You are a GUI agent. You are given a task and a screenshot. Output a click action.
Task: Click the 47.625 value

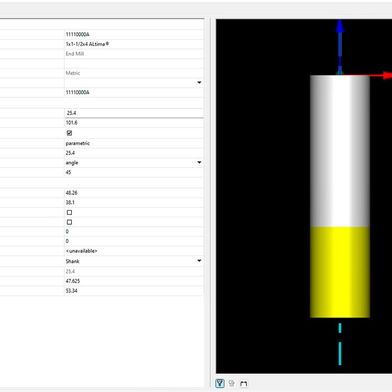click(x=73, y=281)
